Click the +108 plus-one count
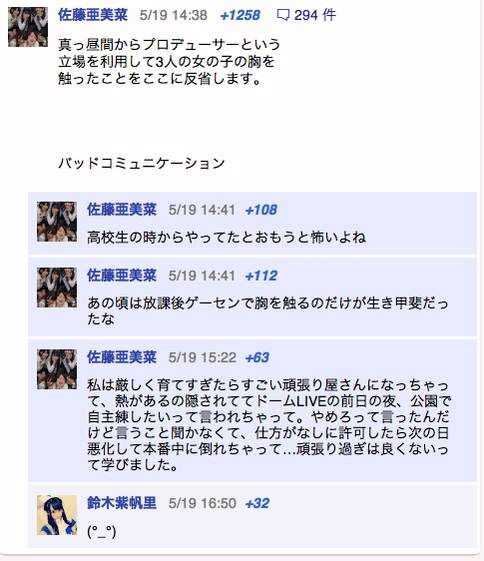This screenshot has width=484, height=561. (261, 210)
